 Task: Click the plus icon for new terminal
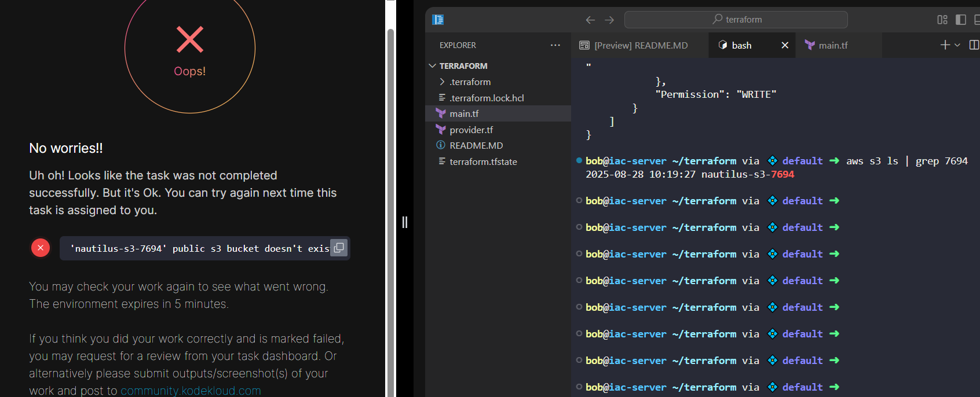point(945,45)
